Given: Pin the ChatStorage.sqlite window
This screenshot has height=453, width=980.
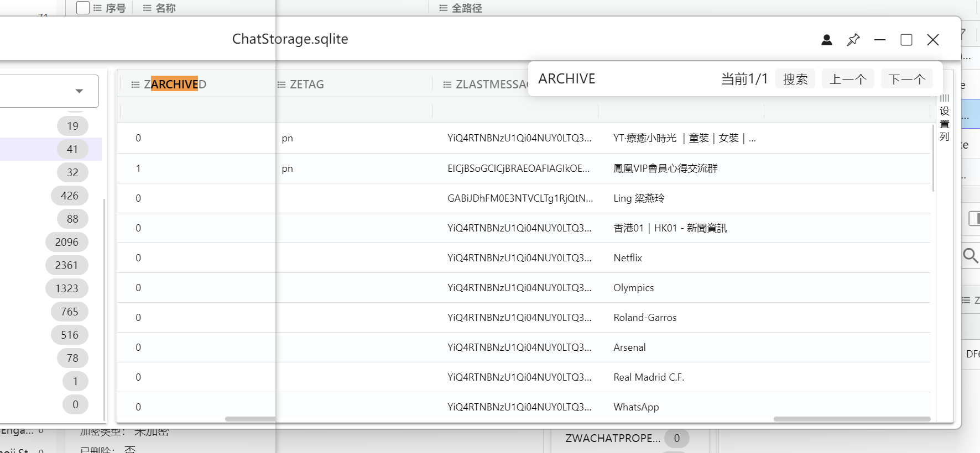Looking at the screenshot, I should pos(853,40).
